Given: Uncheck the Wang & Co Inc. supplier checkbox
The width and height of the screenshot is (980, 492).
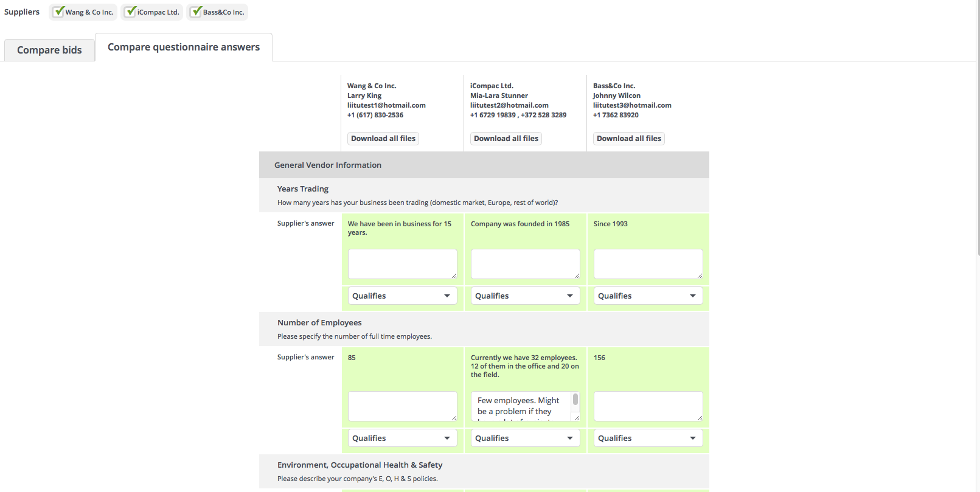Looking at the screenshot, I should (x=58, y=12).
